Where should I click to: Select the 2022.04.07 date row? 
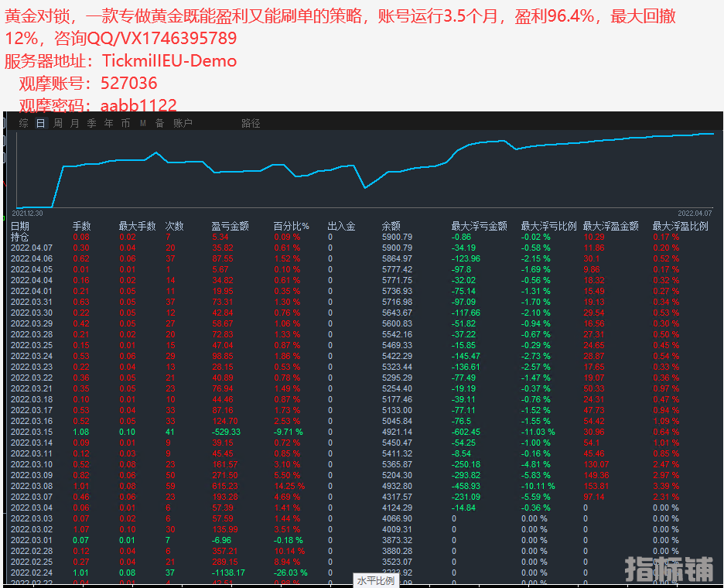click(x=32, y=248)
